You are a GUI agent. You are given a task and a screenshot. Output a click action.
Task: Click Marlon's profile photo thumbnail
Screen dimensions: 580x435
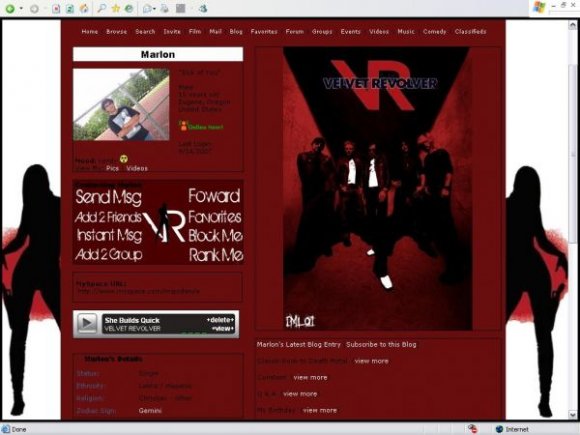click(121, 104)
